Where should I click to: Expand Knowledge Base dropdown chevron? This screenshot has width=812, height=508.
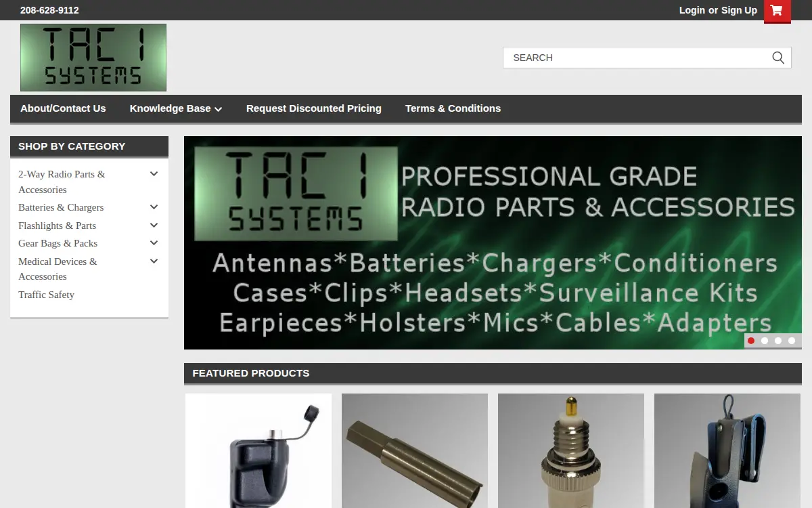(218, 109)
